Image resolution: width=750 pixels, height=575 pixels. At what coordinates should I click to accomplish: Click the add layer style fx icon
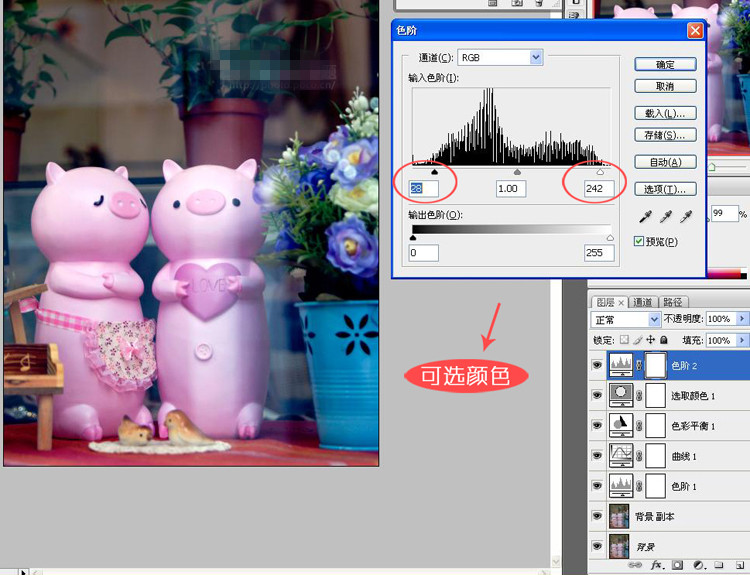pos(656,565)
